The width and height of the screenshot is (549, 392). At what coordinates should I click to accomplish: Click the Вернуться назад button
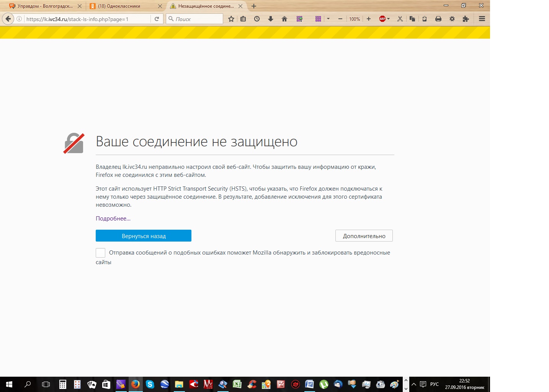(x=144, y=236)
